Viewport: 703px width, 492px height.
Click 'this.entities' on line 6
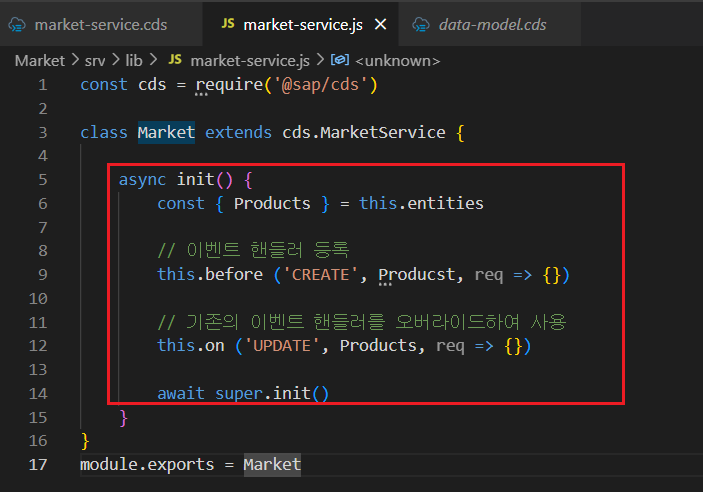[x=421, y=204]
